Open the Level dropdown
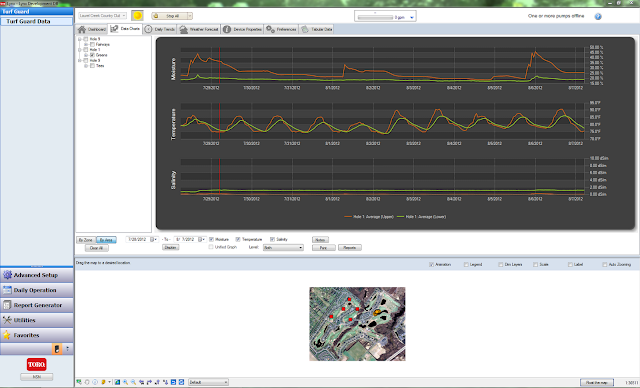The height and width of the screenshot is (388, 640). click(283, 248)
